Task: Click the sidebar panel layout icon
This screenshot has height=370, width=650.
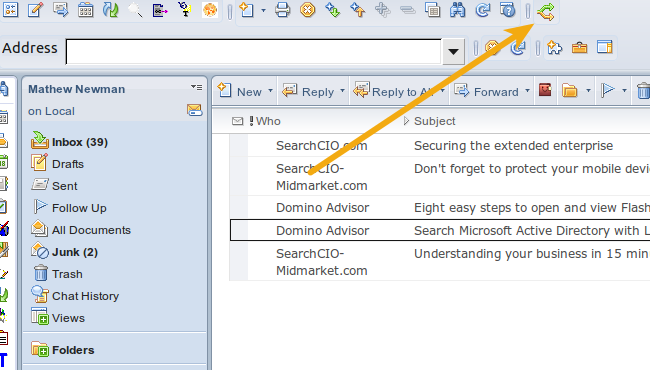Action: [x=604, y=47]
